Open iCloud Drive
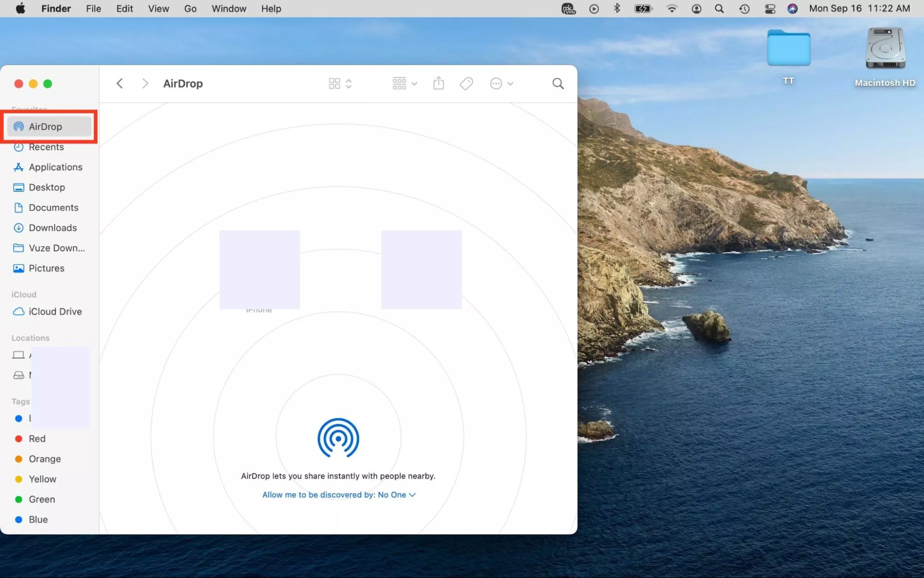 click(x=55, y=311)
